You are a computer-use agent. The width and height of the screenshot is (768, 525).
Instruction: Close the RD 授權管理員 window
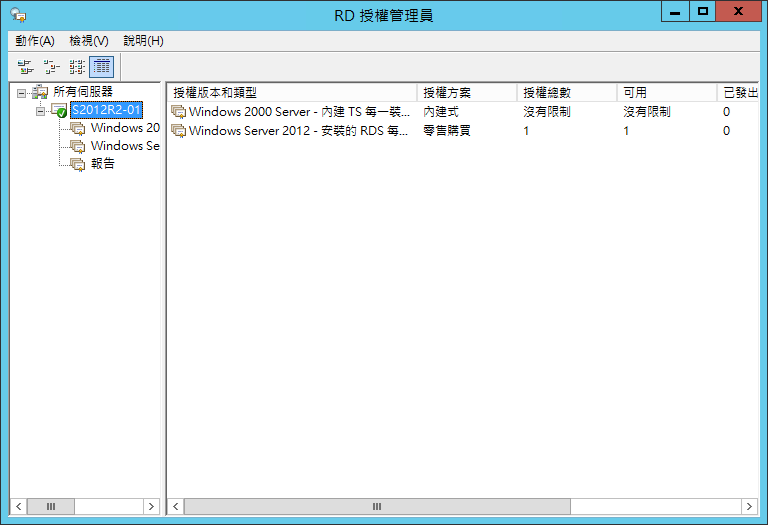point(738,11)
